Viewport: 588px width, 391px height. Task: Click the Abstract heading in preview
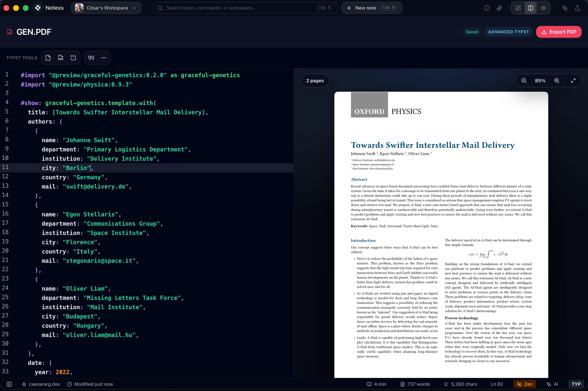(359, 179)
